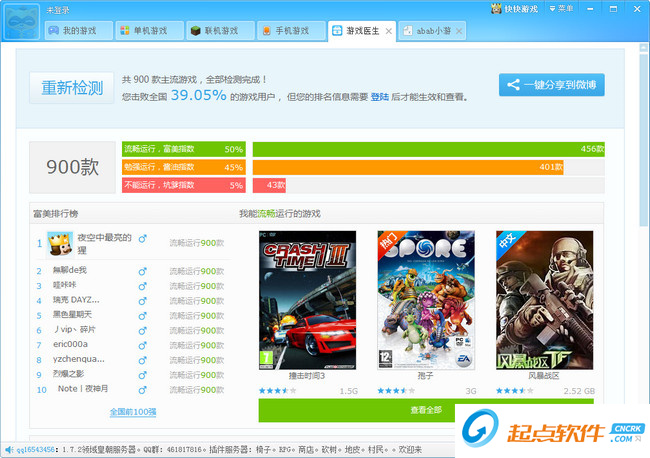
Task: Click the green 查看全部 button
Action: (426, 410)
